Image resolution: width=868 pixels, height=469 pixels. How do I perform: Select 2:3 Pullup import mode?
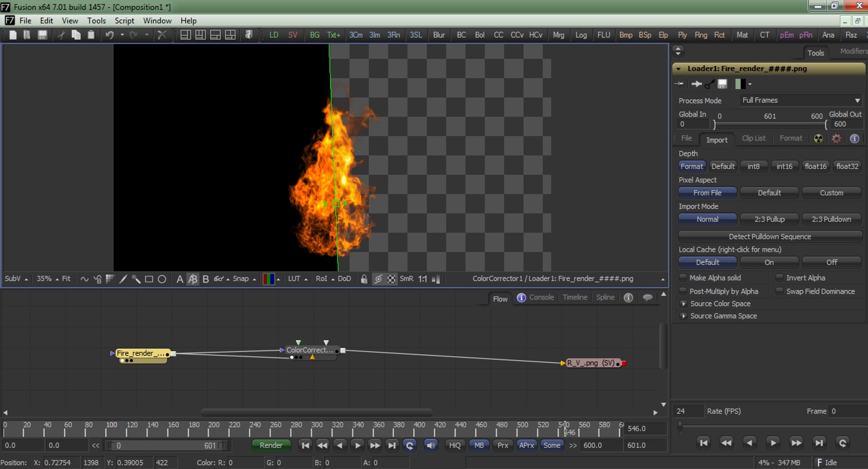(x=769, y=219)
